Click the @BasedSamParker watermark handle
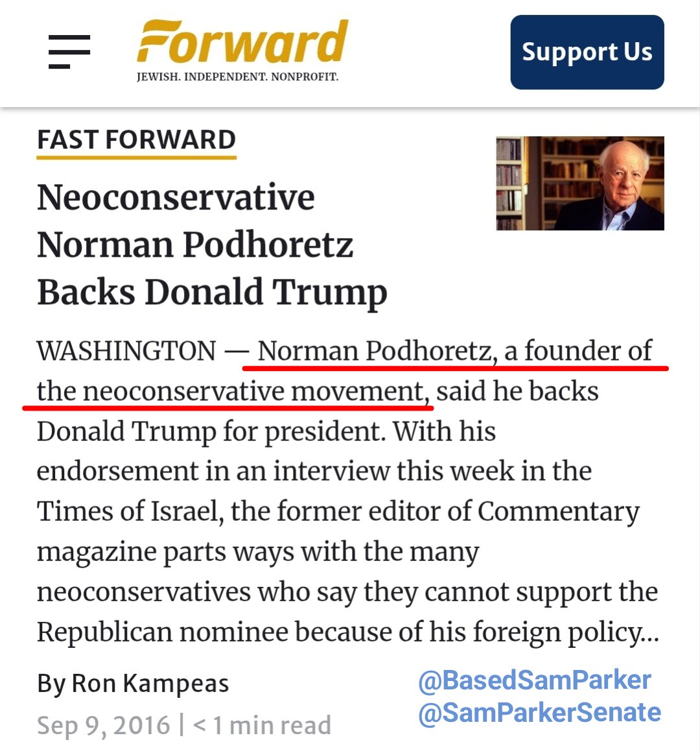 [534, 680]
